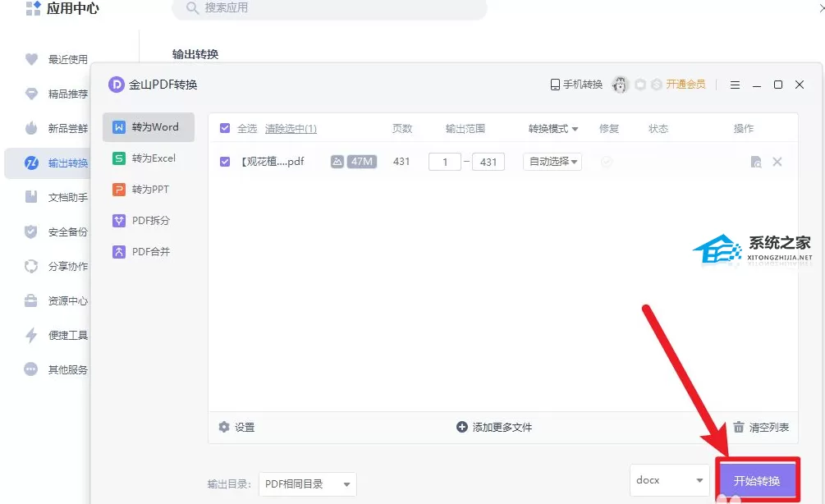Viewport: 825px width, 504px height.
Task: Click the 文档助手 icon
Action: 31,197
